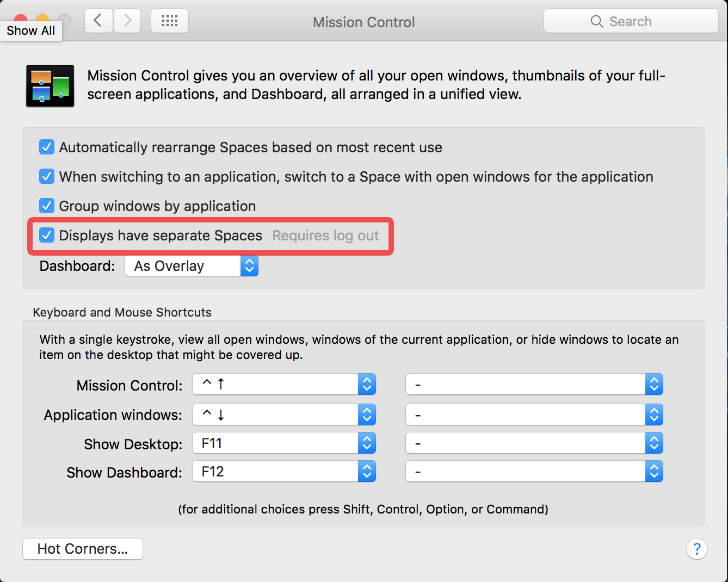Click the Dashboard: label
This screenshot has width=728, height=582.
click(77, 266)
